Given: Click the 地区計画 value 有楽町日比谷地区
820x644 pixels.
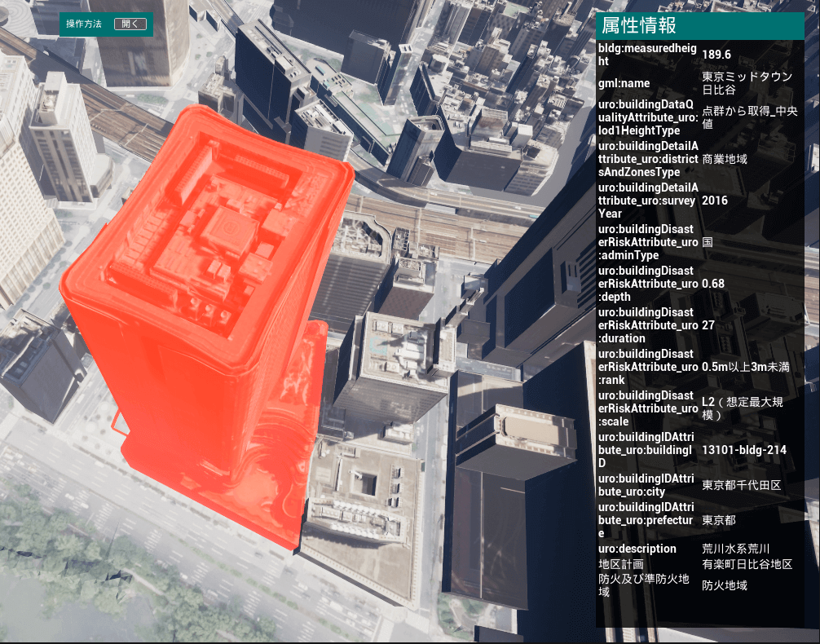Looking at the screenshot, I should [747, 564].
